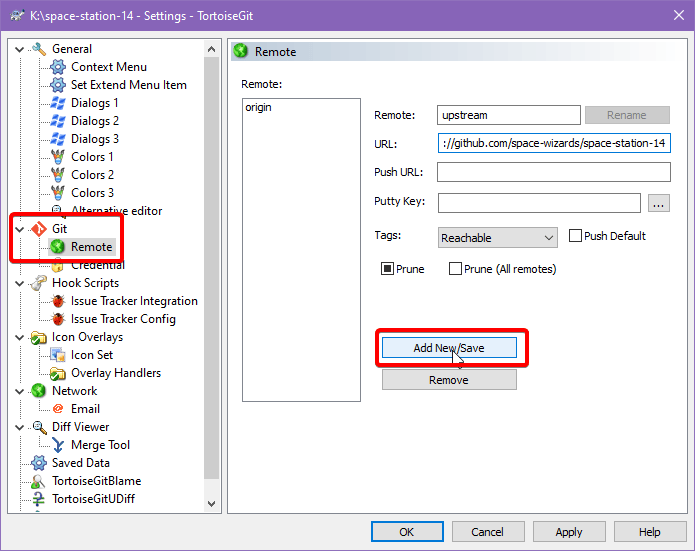Viewport: 695px width, 551px height.
Task: Check Prune (All remotes) option
Action: point(455,269)
